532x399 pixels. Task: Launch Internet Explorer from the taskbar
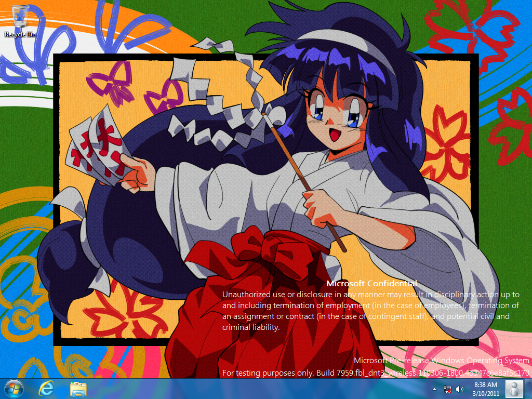(47, 389)
